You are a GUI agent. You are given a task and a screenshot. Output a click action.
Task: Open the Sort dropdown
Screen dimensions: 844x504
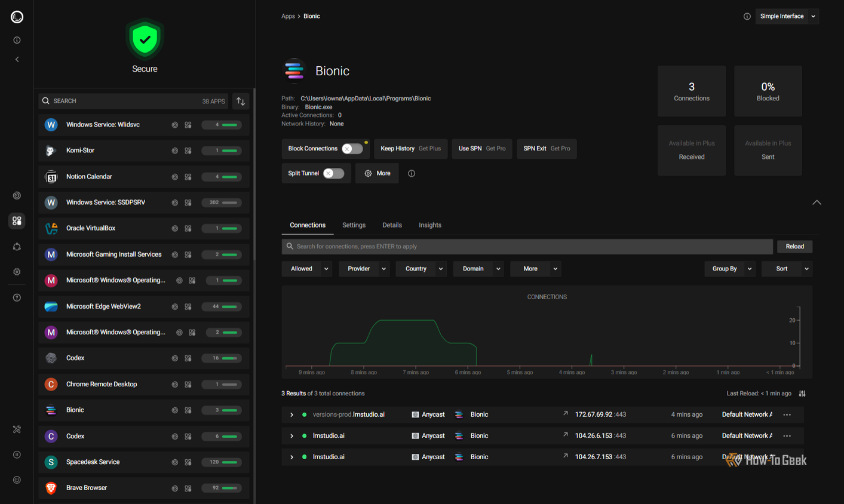[787, 269]
